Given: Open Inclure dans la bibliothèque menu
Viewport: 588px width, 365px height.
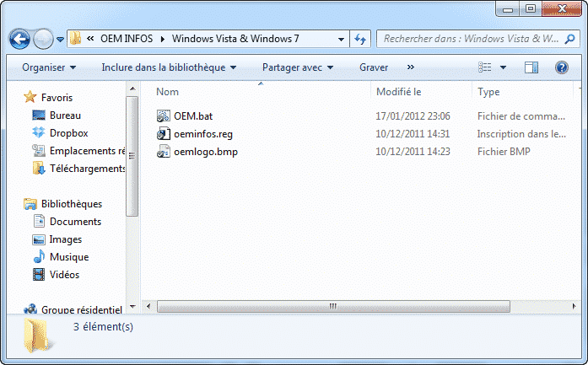Looking at the screenshot, I should coord(169,67).
